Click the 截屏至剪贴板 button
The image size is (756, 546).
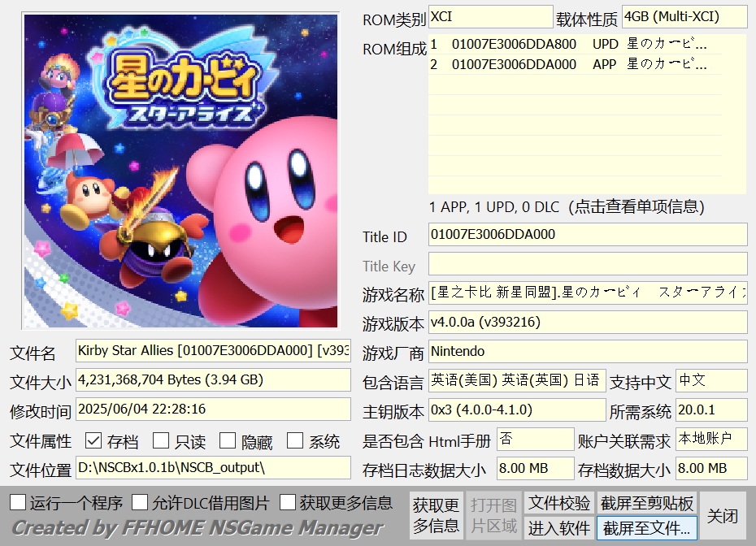(647, 503)
